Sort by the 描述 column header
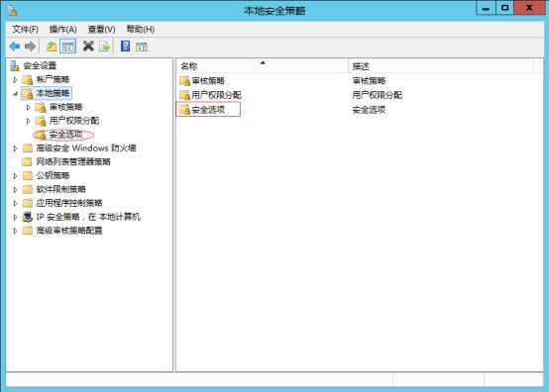 tap(441, 65)
